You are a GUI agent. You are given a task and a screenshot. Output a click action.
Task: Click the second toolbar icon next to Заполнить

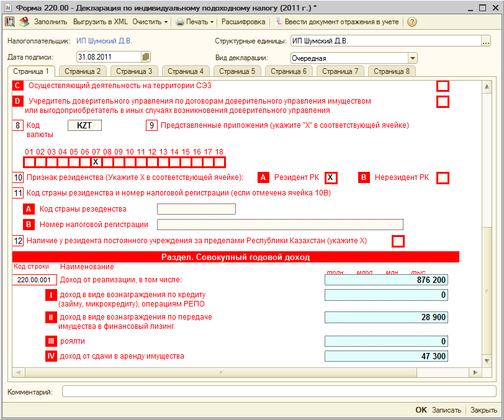coord(24,22)
